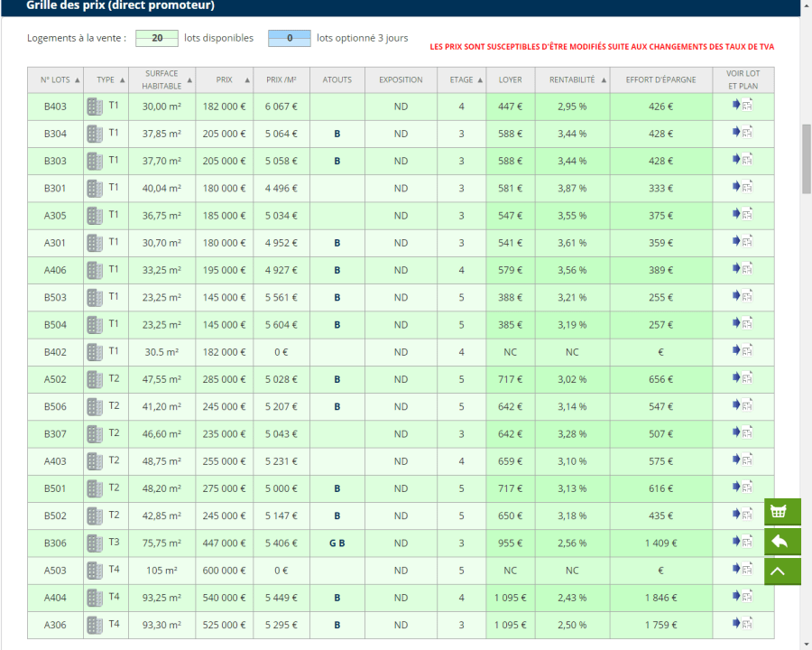Open lot and plan for A503
The height and width of the screenshot is (650, 812).
(742, 571)
